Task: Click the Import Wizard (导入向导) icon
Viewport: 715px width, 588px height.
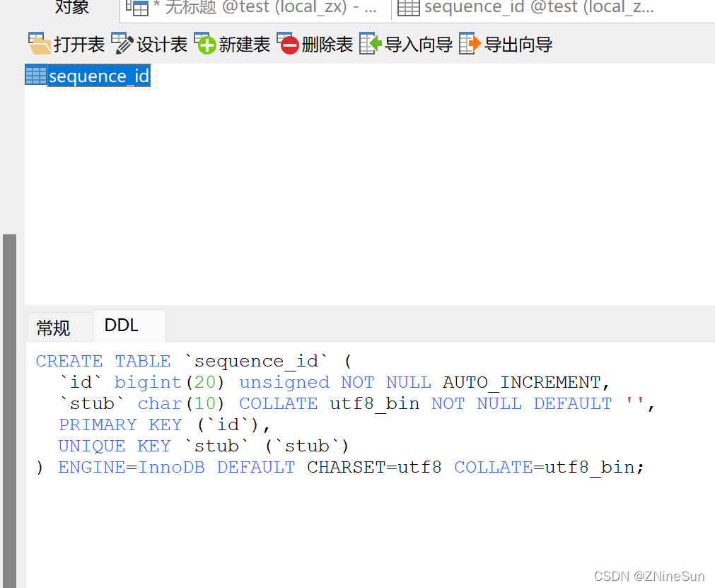Action: (x=371, y=44)
